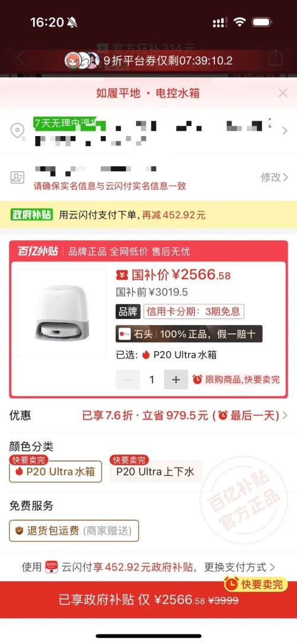The width and height of the screenshot is (297, 644).
Task: Submit order via 已享政府补贴 red button
Action: [148, 599]
